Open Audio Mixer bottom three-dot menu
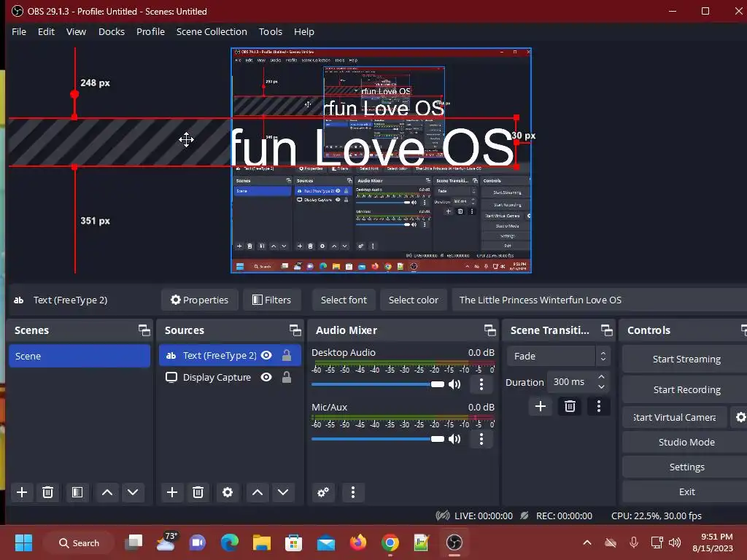The height and width of the screenshot is (560, 747). (353, 492)
